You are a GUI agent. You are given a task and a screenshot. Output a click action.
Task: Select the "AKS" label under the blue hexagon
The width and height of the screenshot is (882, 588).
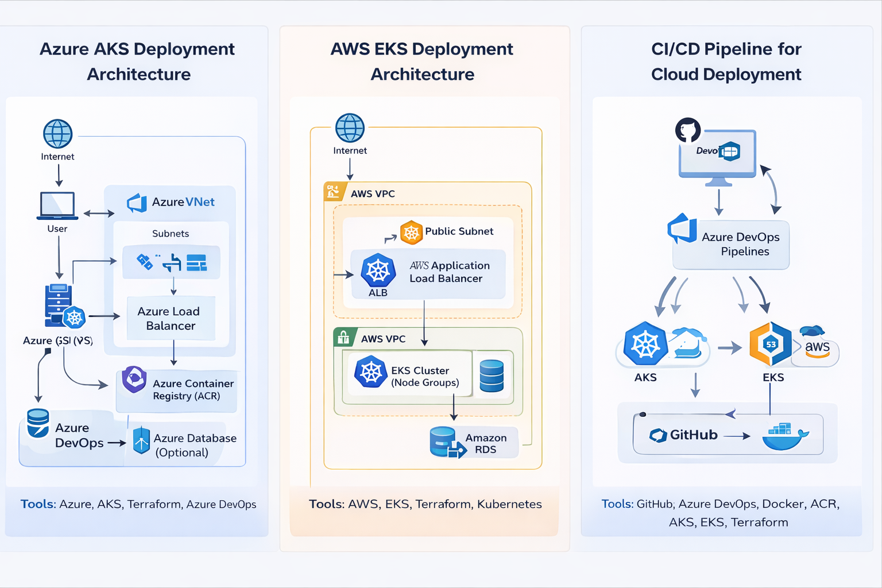coord(645,378)
